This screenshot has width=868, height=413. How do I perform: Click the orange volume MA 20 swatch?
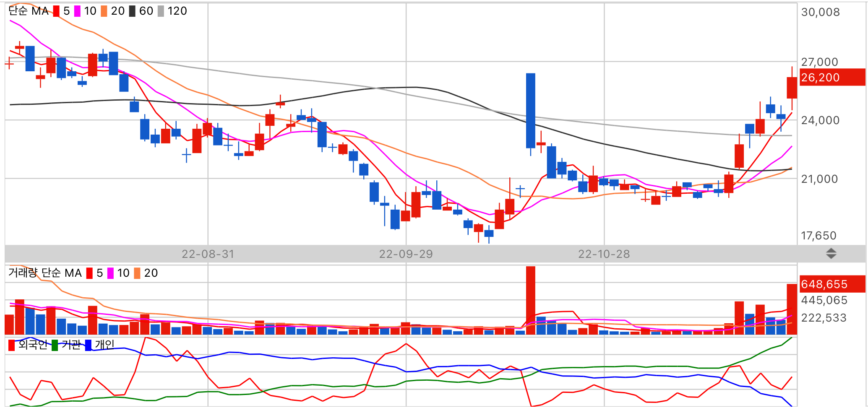click(137, 273)
